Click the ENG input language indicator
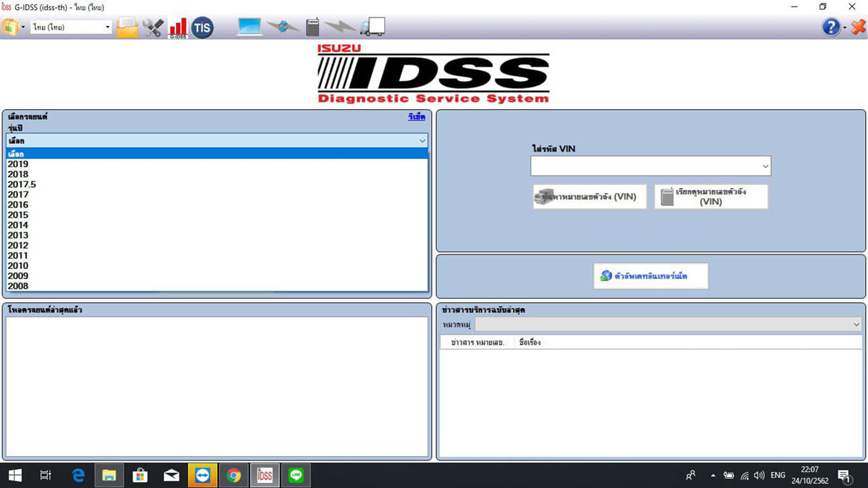Viewport: 868px width, 488px height. [778, 475]
